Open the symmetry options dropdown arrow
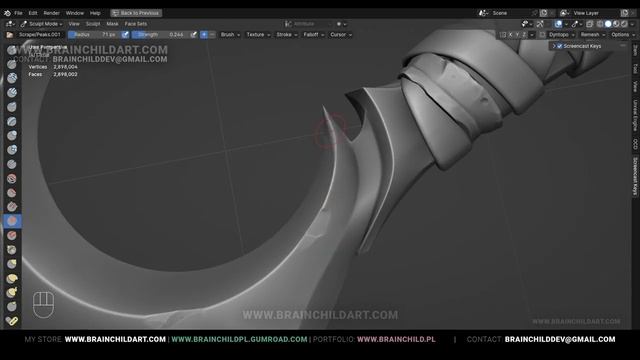Viewport: 640px width, 360px height. [x=531, y=35]
